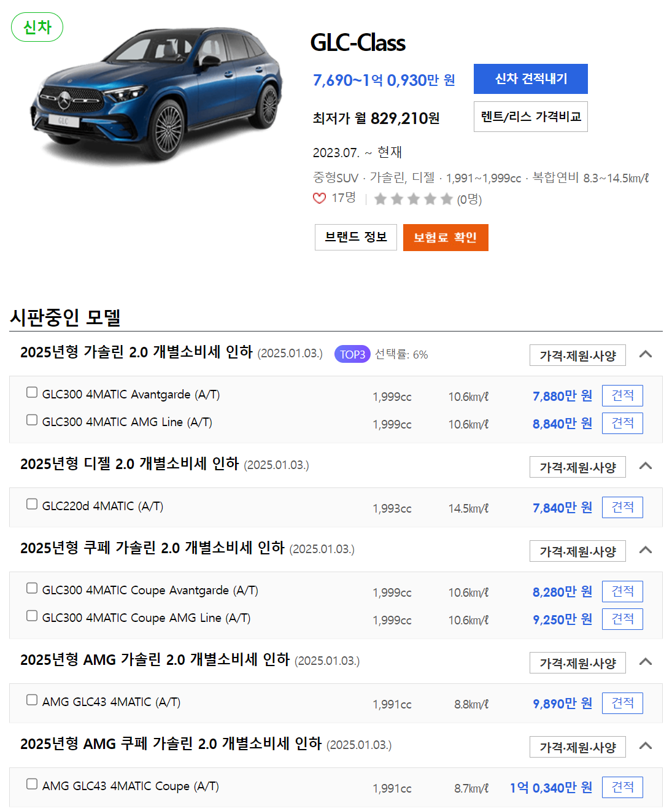Screen dimensions: 672x811
Task: Click the star rating icons
Action: (413, 199)
